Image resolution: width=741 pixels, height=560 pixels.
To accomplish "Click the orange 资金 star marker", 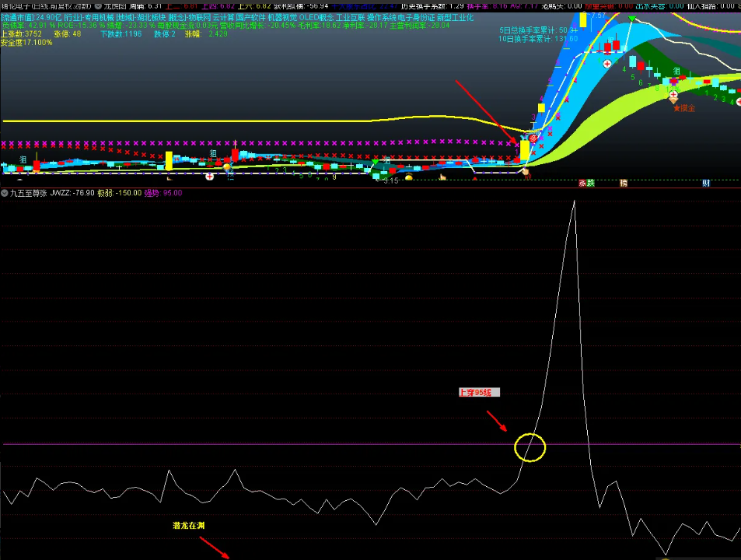I will 684,108.
